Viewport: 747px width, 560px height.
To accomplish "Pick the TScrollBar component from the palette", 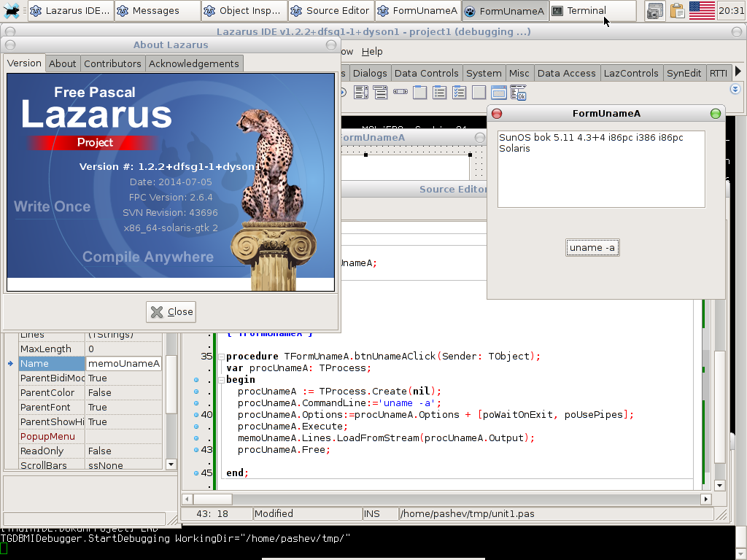I will point(400,92).
